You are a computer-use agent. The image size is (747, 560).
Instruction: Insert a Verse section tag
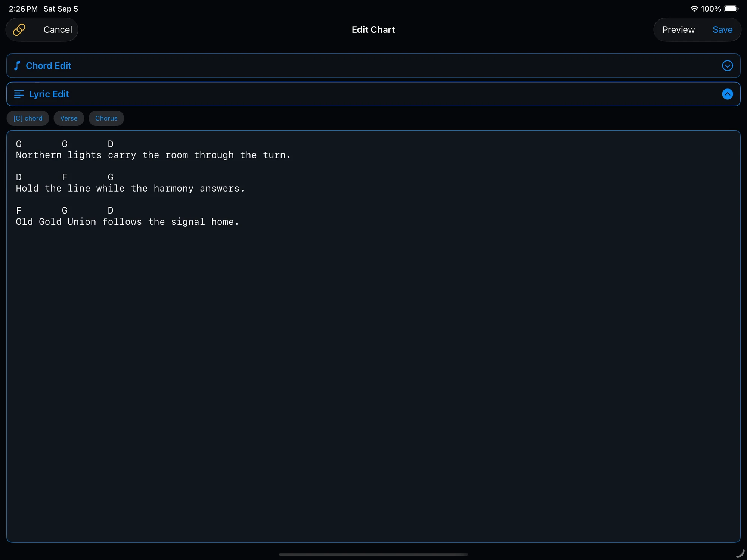coord(69,118)
